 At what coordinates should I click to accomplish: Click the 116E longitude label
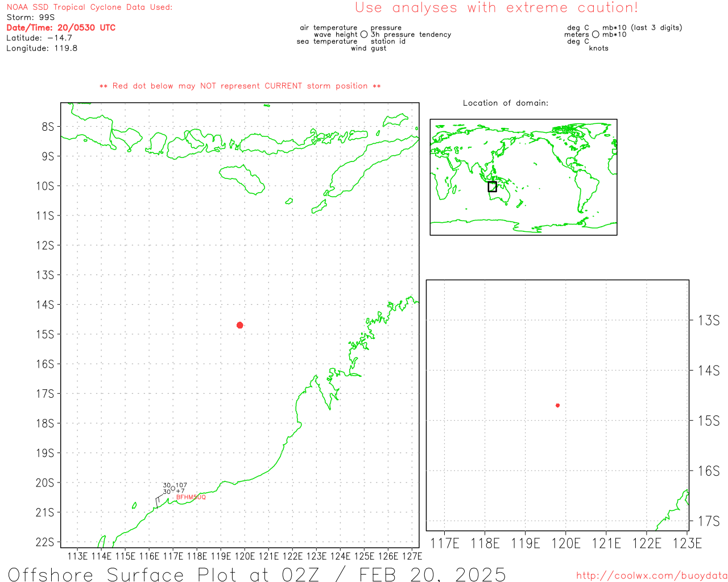click(150, 556)
